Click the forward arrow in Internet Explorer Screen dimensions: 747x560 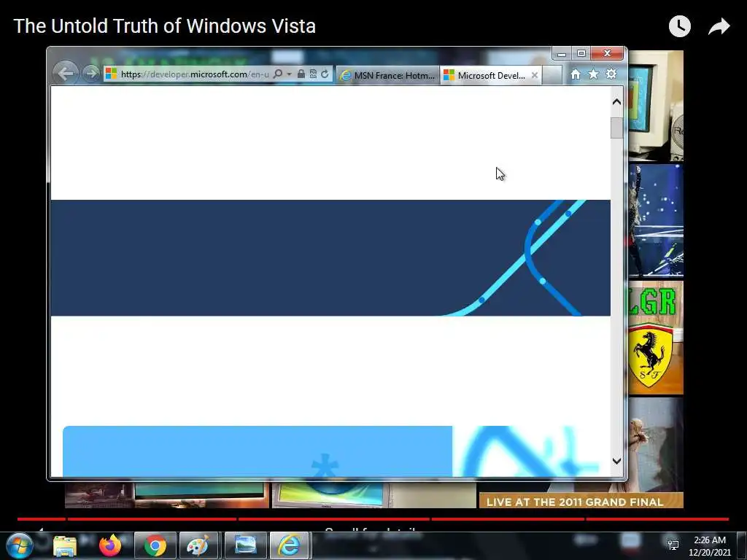click(90, 74)
